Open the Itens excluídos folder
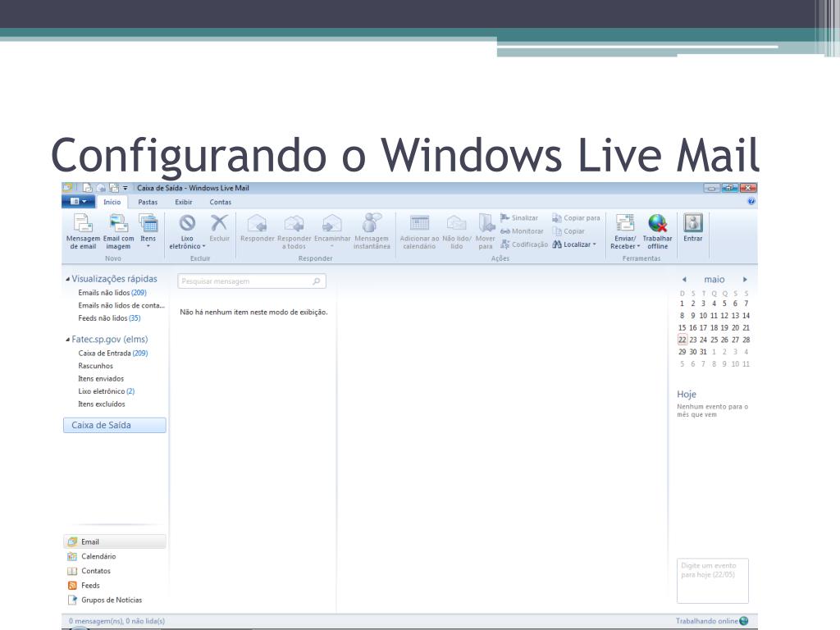Screen dimensions: 840x630 tap(101, 404)
